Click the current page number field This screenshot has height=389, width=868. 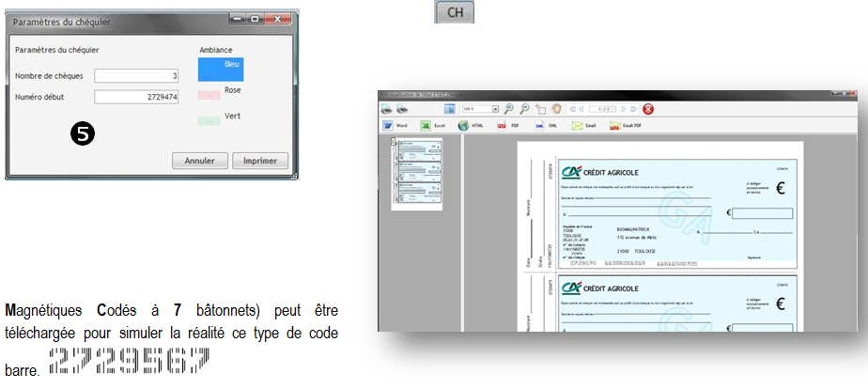click(x=595, y=109)
